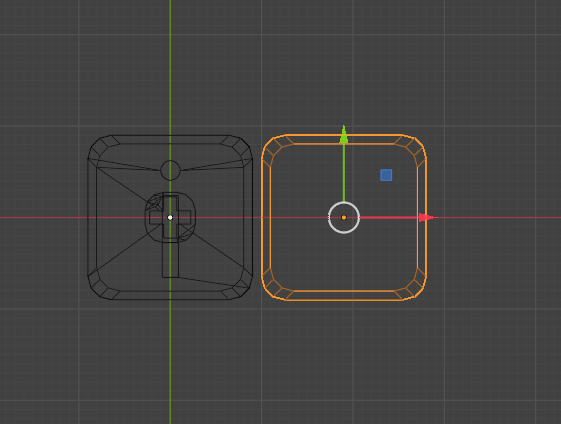Click the rounded housing around the cross stem
561x424 pixels.
tap(170, 217)
